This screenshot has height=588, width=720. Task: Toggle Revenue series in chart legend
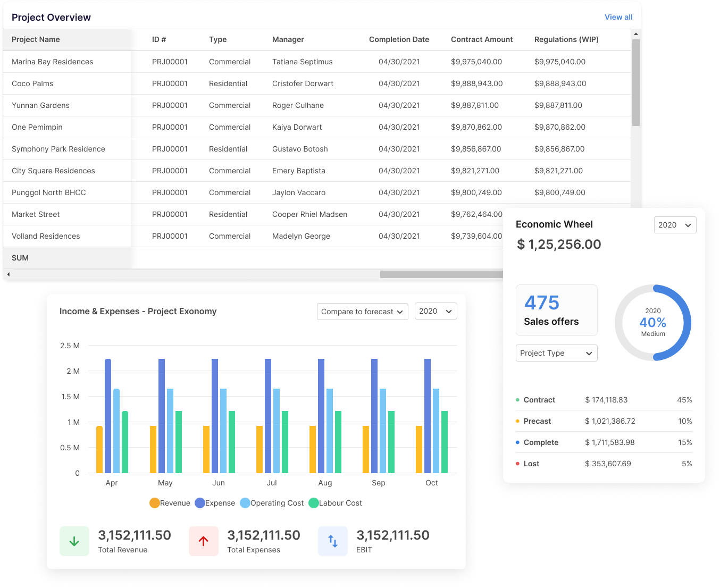(155, 503)
